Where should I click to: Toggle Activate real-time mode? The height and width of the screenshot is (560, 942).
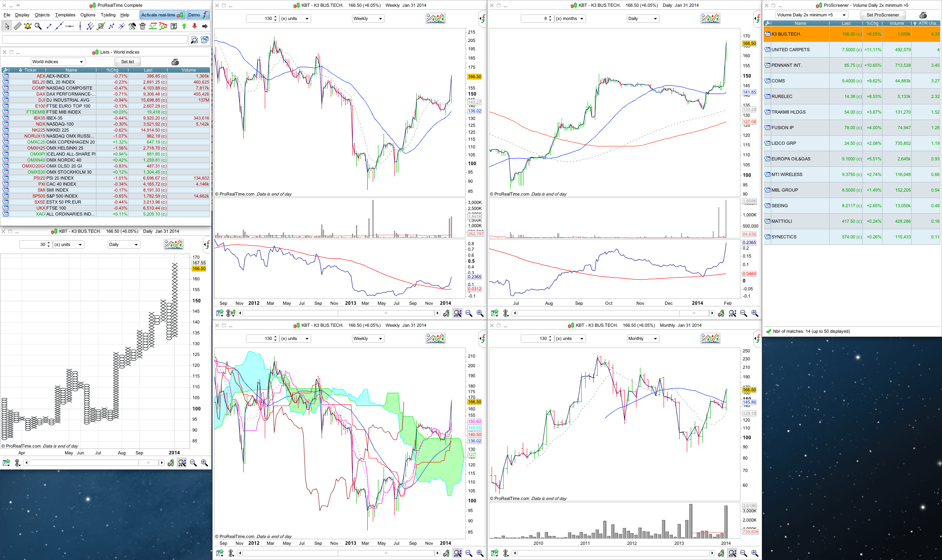162,15
